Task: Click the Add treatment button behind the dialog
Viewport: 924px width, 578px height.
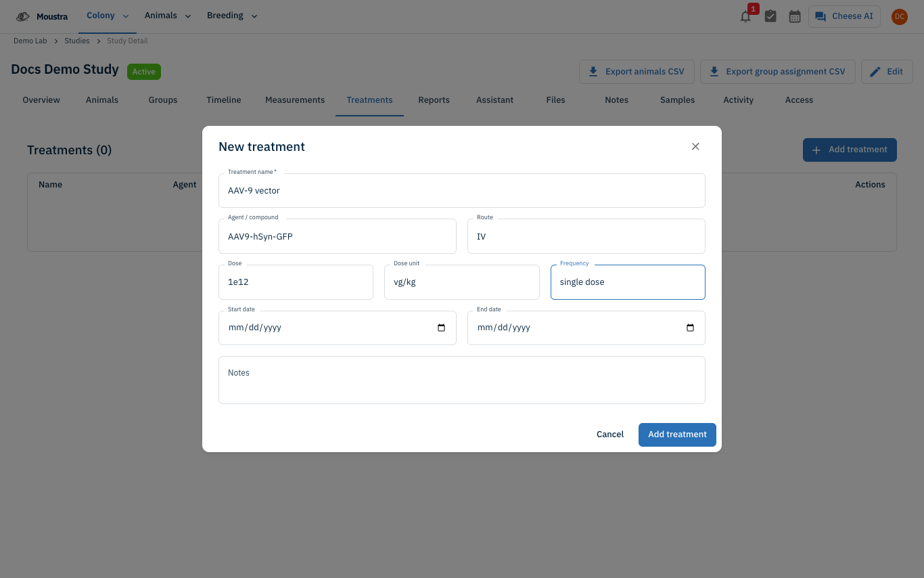Action: pos(850,150)
